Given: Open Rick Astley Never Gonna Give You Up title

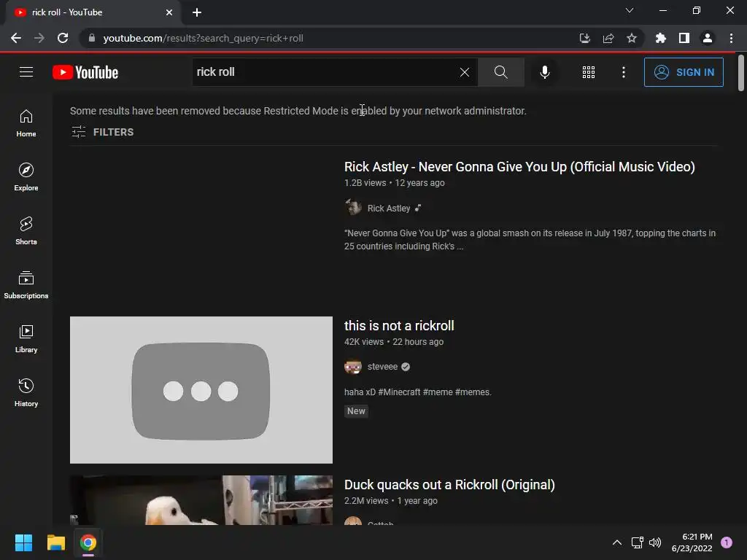Looking at the screenshot, I should 519,167.
